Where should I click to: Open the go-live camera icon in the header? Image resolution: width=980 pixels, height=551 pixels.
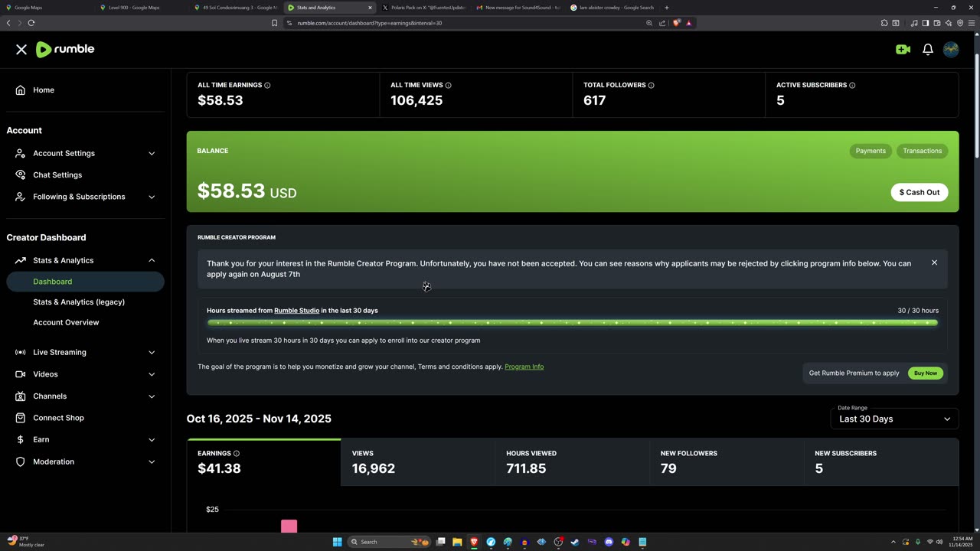pyautogui.click(x=903, y=49)
